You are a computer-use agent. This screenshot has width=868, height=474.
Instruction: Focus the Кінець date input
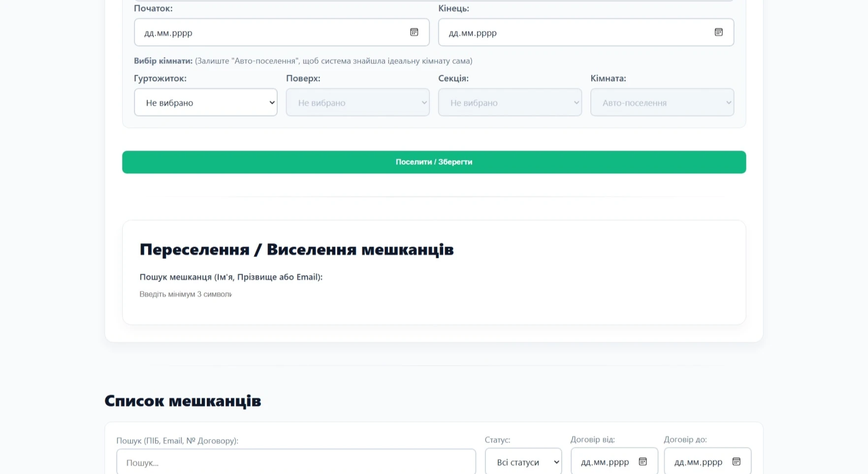[x=586, y=32]
